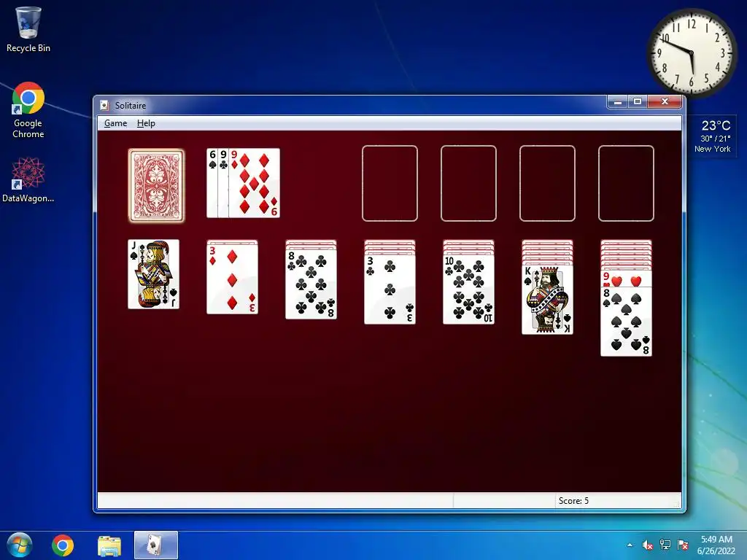747x560 pixels.
Task: Click the fourth empty foundation slot
Action: pos(626,183)
